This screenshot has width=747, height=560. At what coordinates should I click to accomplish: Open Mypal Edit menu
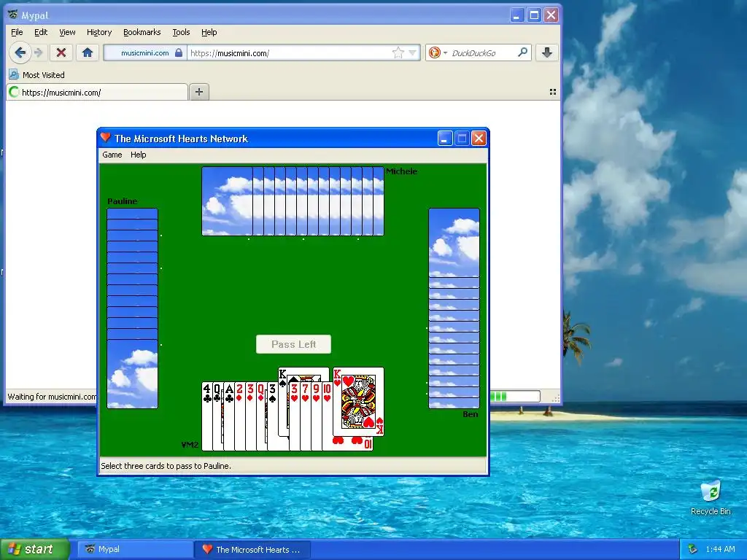coord(41,32)
